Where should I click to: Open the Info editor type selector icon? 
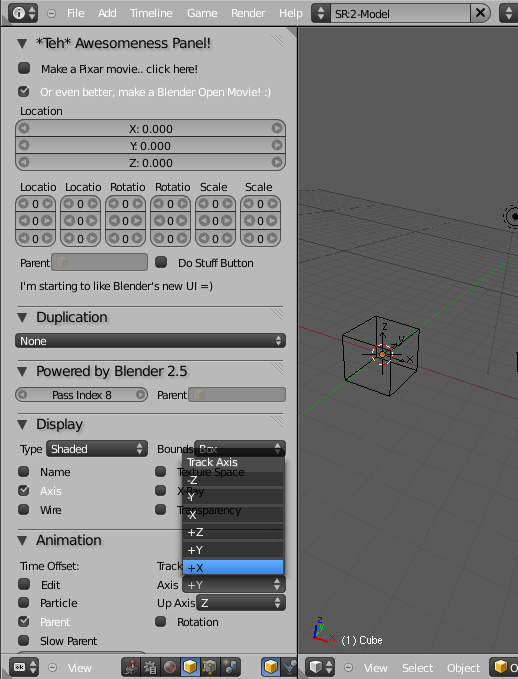pyautogui.click(x=23, y=13)
